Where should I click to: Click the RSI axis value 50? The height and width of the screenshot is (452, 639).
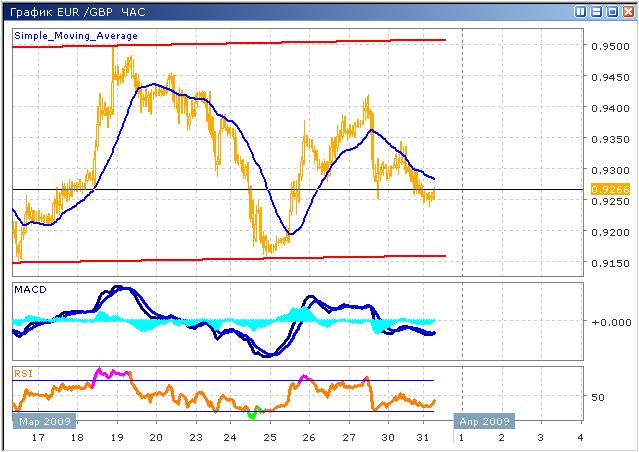click(598, 397)
